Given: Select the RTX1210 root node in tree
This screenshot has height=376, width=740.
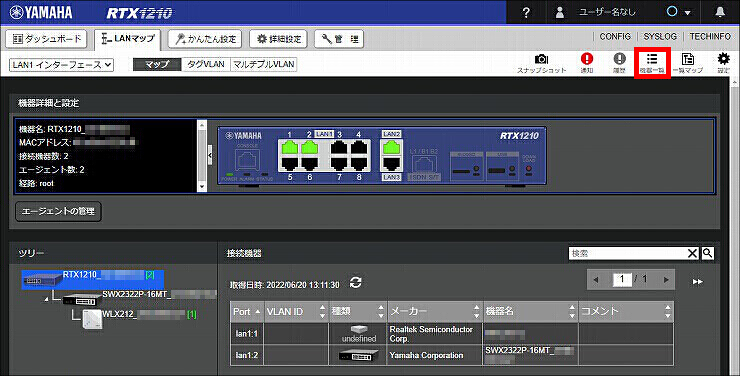Looking at the screenshot, I should coord(93,279).
